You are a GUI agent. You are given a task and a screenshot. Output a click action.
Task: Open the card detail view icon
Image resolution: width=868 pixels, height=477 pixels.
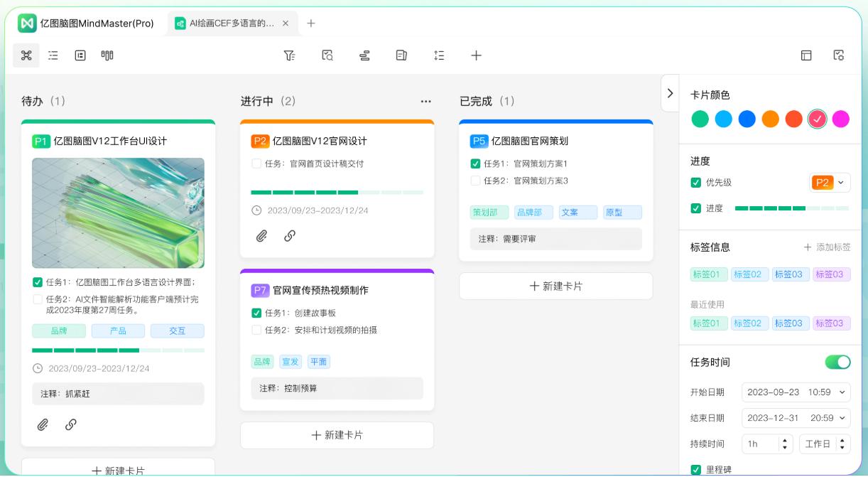point(80,55)
